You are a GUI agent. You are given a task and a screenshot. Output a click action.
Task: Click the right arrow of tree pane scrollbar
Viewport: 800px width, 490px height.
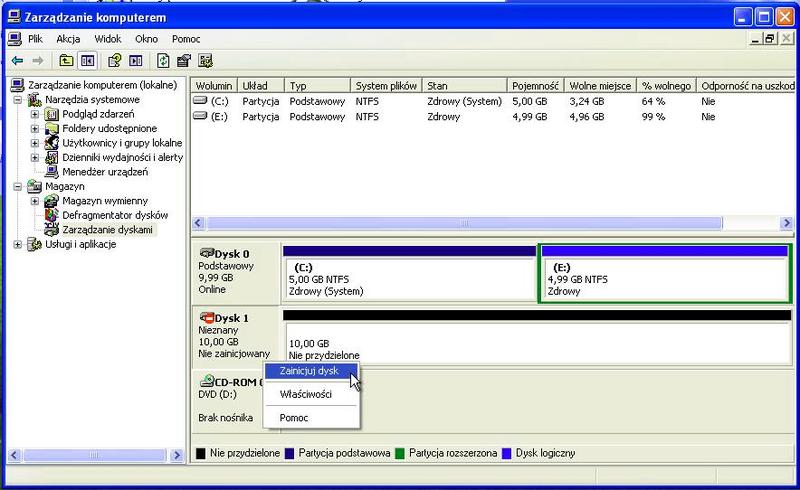pos(177,455)
